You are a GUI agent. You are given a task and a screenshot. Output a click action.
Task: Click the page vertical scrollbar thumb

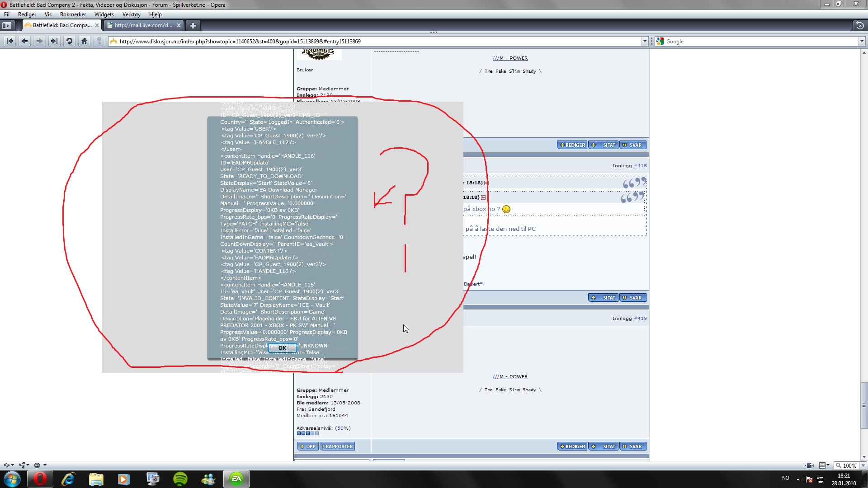pos(864,405)
